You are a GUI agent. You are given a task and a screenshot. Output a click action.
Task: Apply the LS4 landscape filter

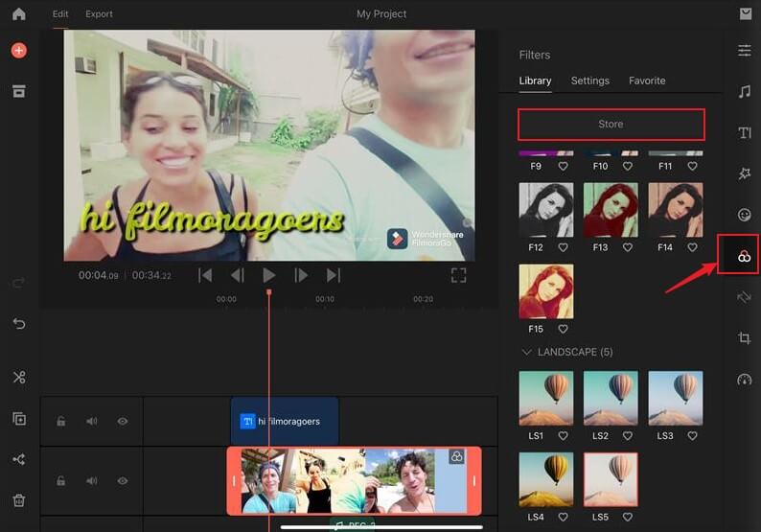[546, 479]
